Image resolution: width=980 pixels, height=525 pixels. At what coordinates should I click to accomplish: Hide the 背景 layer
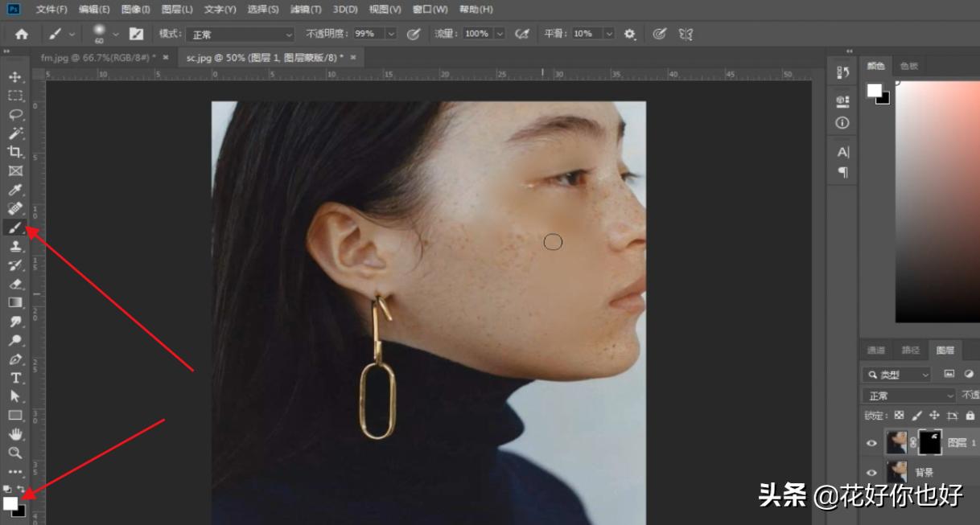871,472
